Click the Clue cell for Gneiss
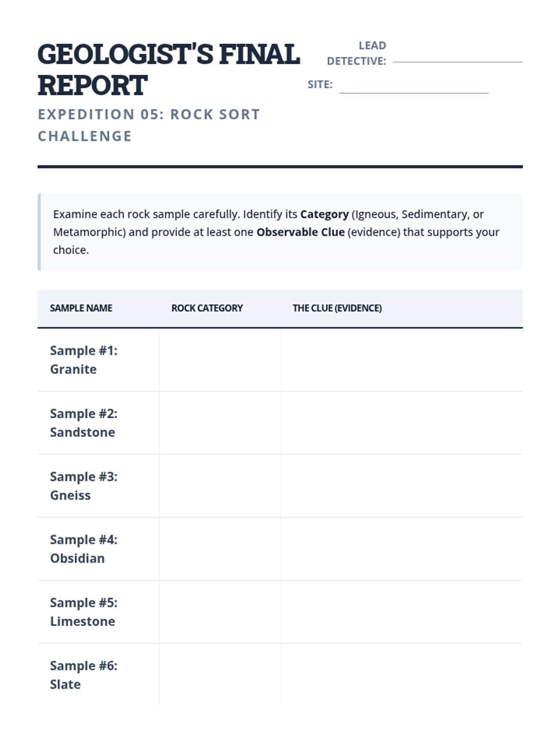The image size is (560, 747). click(401, 486)
